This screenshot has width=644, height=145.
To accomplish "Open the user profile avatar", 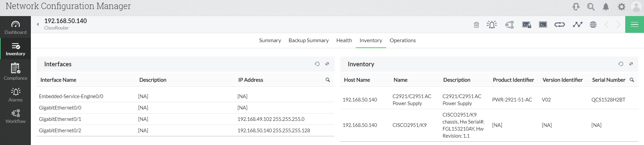I will pos(636,7).
